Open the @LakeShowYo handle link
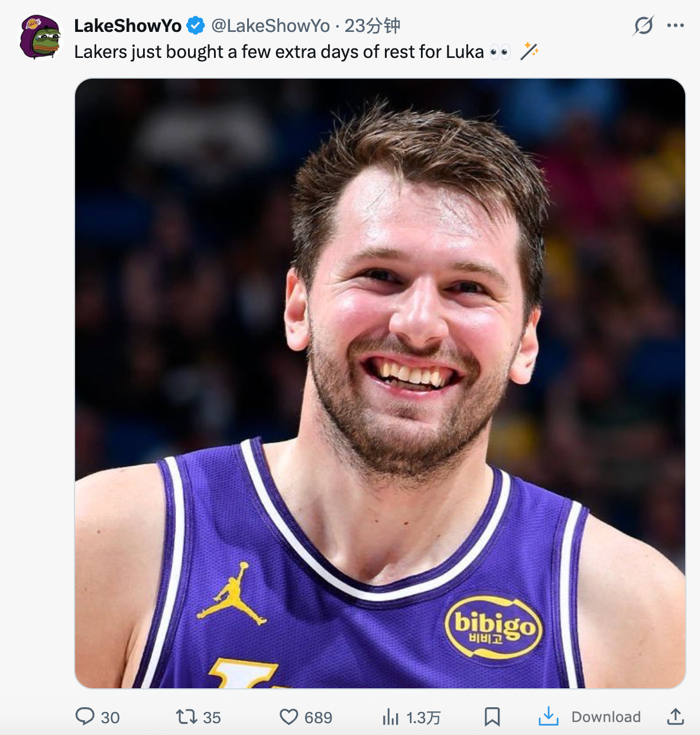 pyautogui.click(x=270, y=26)
